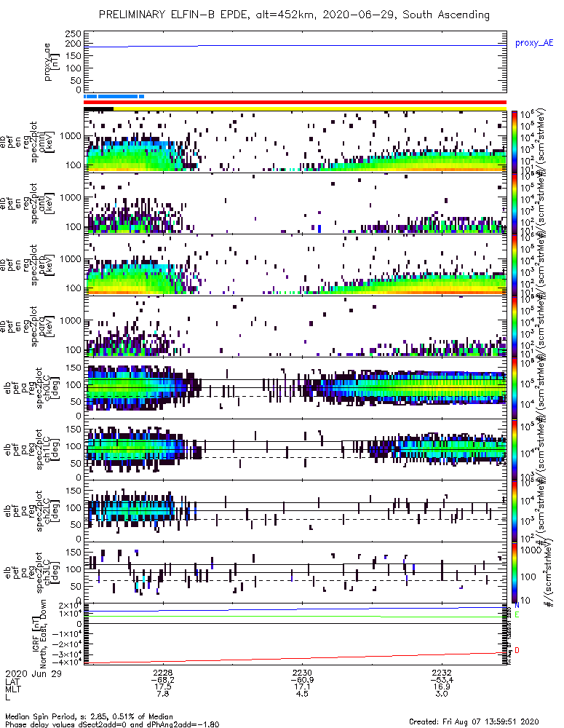Click the '2×10^4' IGRF axis tick

point(70,606)
